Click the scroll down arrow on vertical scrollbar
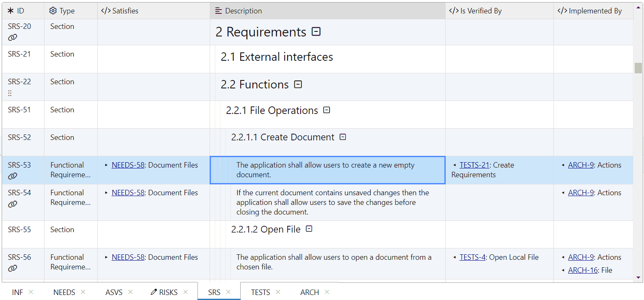The height and width of the screenshot is (300, 644). (x=638, y=277)
